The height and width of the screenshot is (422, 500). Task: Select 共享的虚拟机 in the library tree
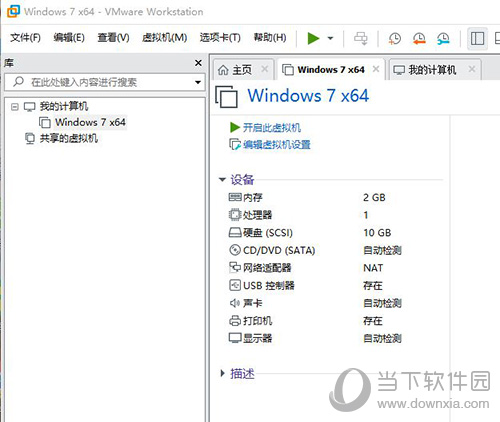(69, 138)
